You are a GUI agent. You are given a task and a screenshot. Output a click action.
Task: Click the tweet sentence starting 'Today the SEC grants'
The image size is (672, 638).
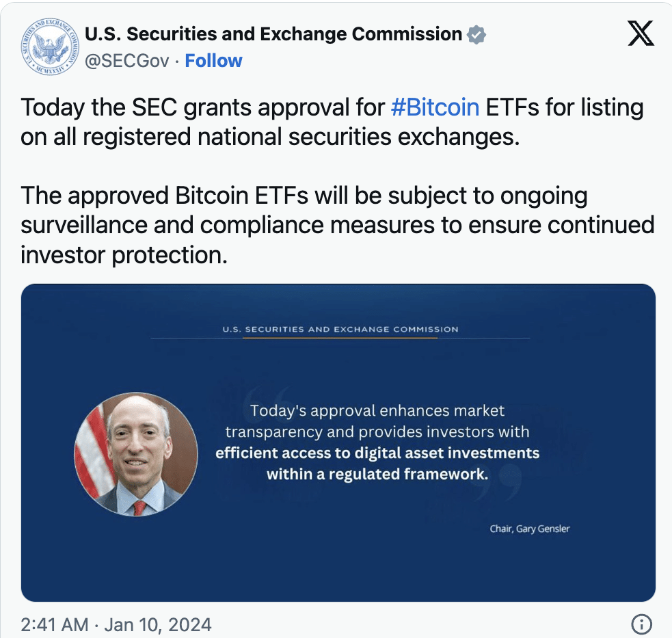pyautogui.click(x=332, y=122)
